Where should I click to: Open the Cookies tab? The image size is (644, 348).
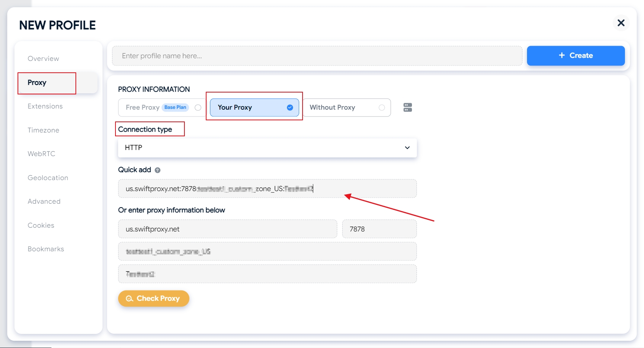tap(41, 225)
